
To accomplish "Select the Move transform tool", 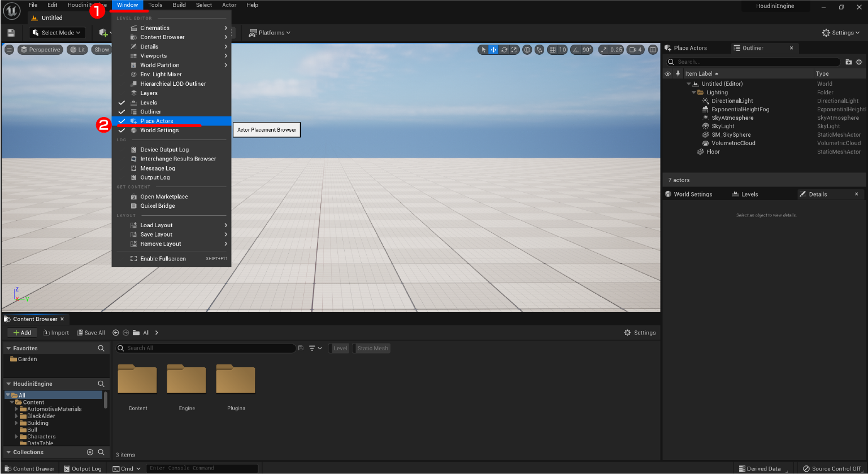I will [x=493, y=50].
